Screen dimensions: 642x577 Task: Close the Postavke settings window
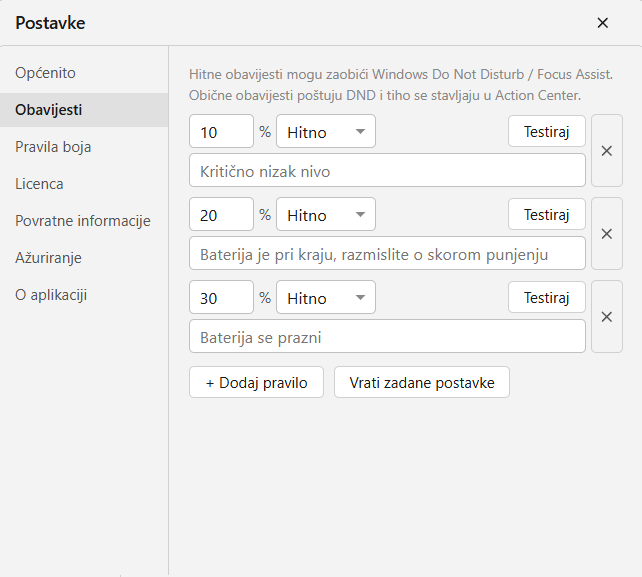pos(602,23)
